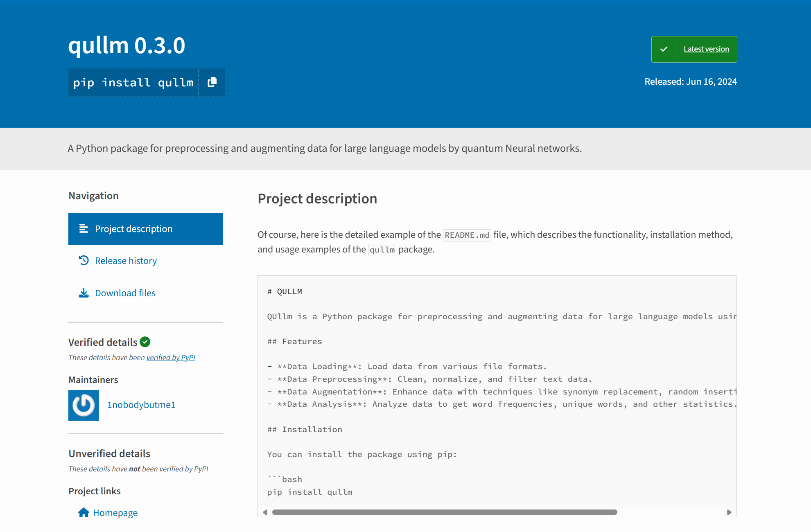This screenshot has width=811, height=532.
Task: Click the verified green check badge
Action: (x=145, y=342)
